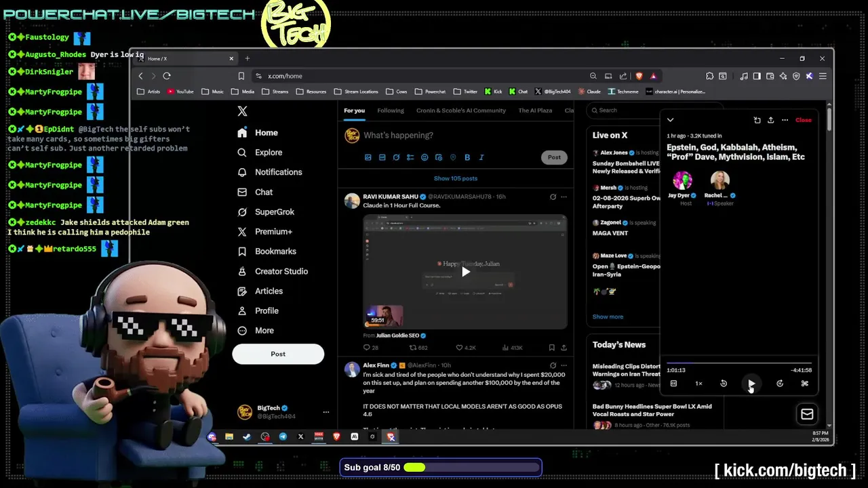Screen dimensions: 868x488
Task: Open Premium+ in the sidebar
Action: (264, 232)
